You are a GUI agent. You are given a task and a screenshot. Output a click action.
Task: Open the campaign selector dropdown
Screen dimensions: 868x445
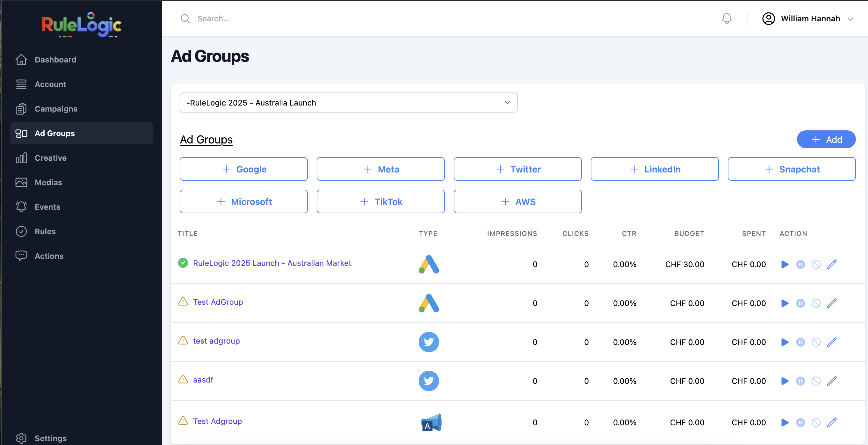coord(348,103)
